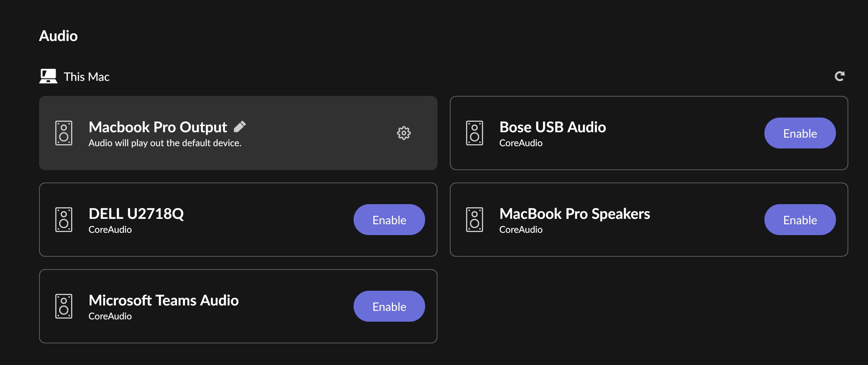This screenshot has width=868, height=365.
Task: Open settings gear for Macbook Pro Output
Action: point(404,133)
